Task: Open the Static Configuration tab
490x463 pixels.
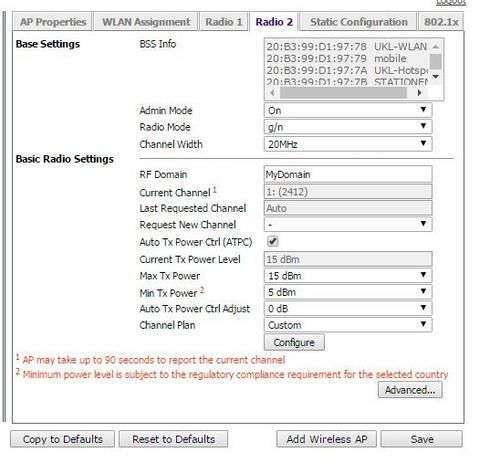Action: click(x=359, y=22)
